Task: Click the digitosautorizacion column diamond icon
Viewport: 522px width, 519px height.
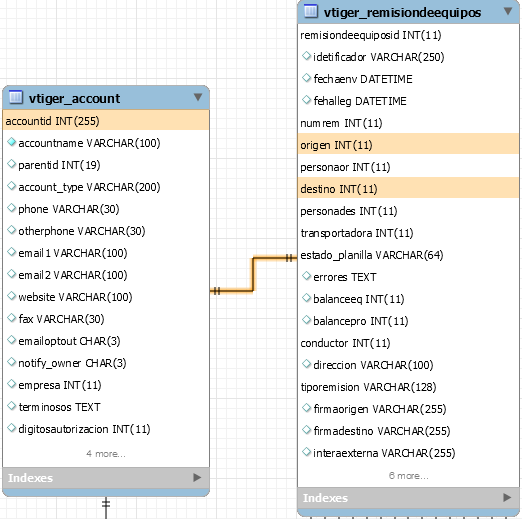Action: tap(12, 428)
